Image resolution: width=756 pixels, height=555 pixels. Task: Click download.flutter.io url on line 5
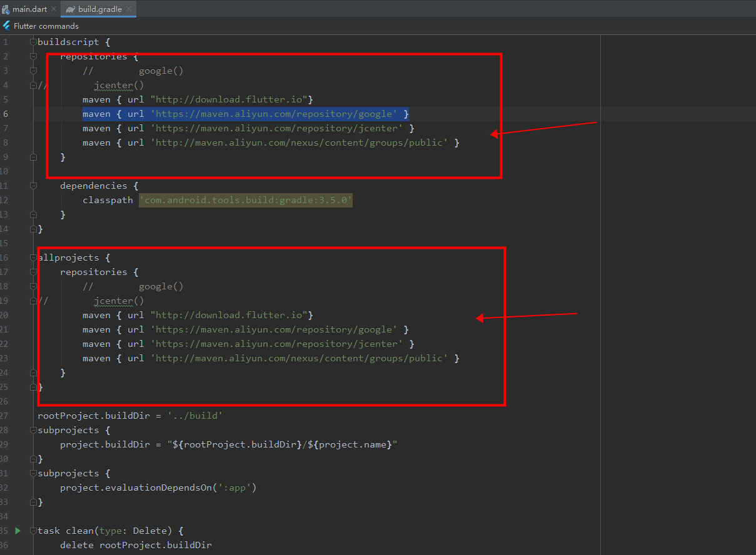coord(229,99)
